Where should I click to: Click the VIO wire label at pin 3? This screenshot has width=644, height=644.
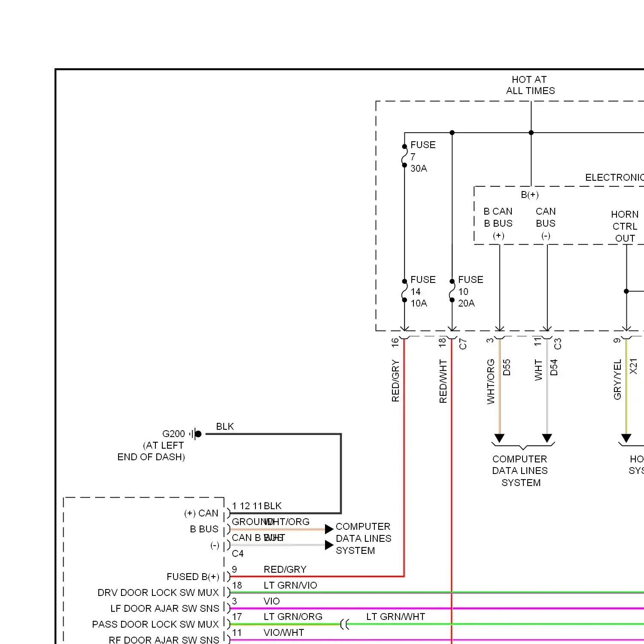tap(271, 601)
